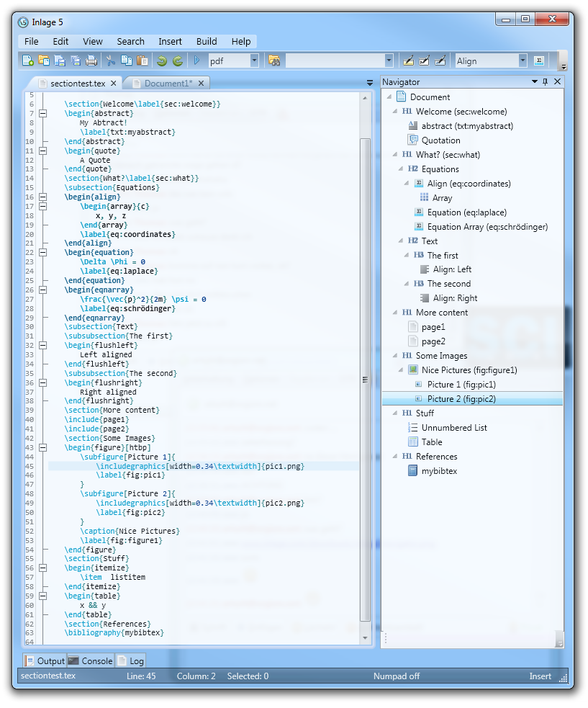The image size is (588, 708).
Task: Click the first pen formatting icon
Action: coord(408,61)
